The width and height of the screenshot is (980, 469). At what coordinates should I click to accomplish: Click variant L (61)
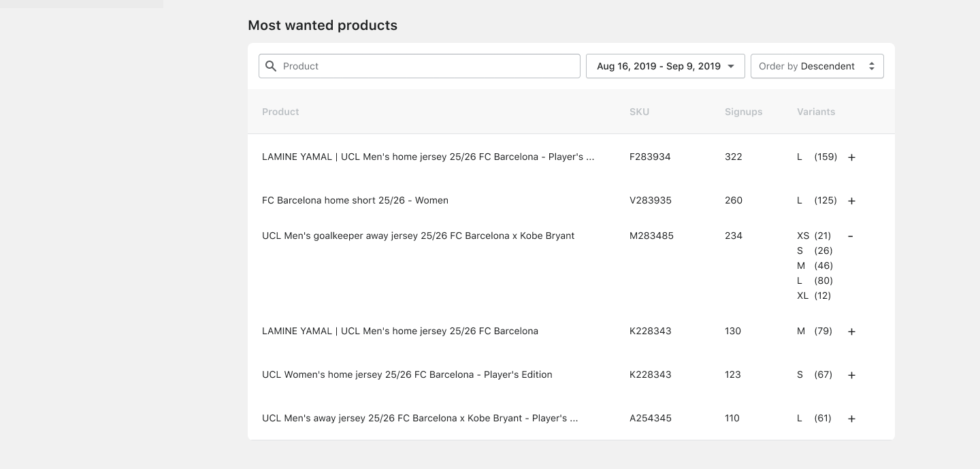coord(814,418)
